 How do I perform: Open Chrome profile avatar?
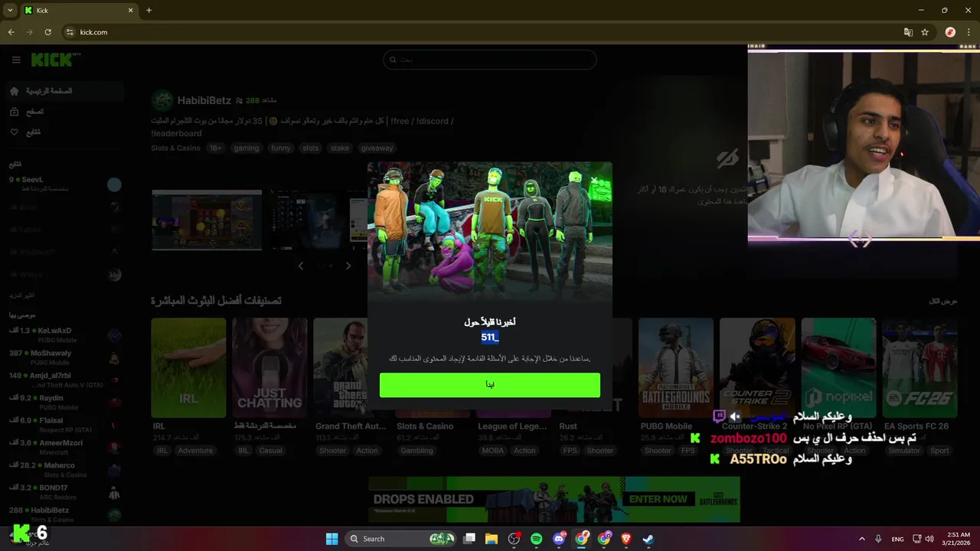(x=950, y=32)
